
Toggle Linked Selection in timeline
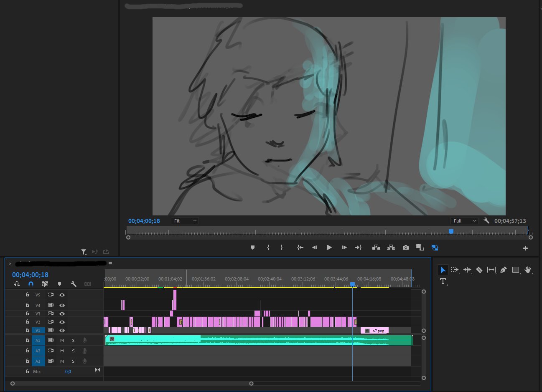point(45,284)
